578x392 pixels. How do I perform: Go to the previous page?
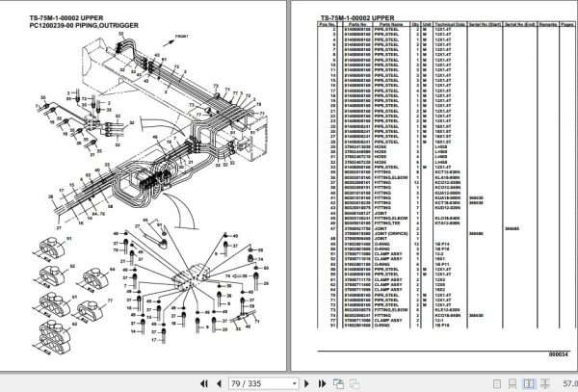(219, 383)
